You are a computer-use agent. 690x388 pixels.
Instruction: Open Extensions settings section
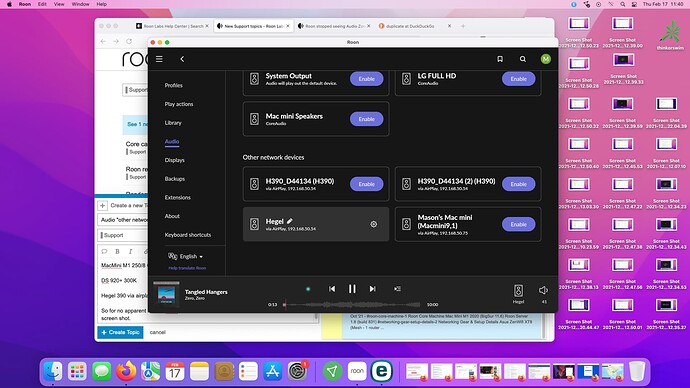pos(177,198)
